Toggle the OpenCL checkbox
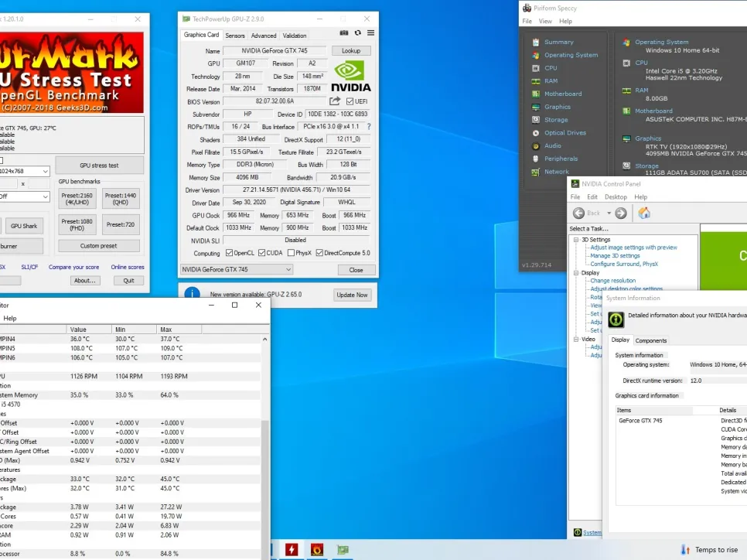 click(x=229, y=253)
